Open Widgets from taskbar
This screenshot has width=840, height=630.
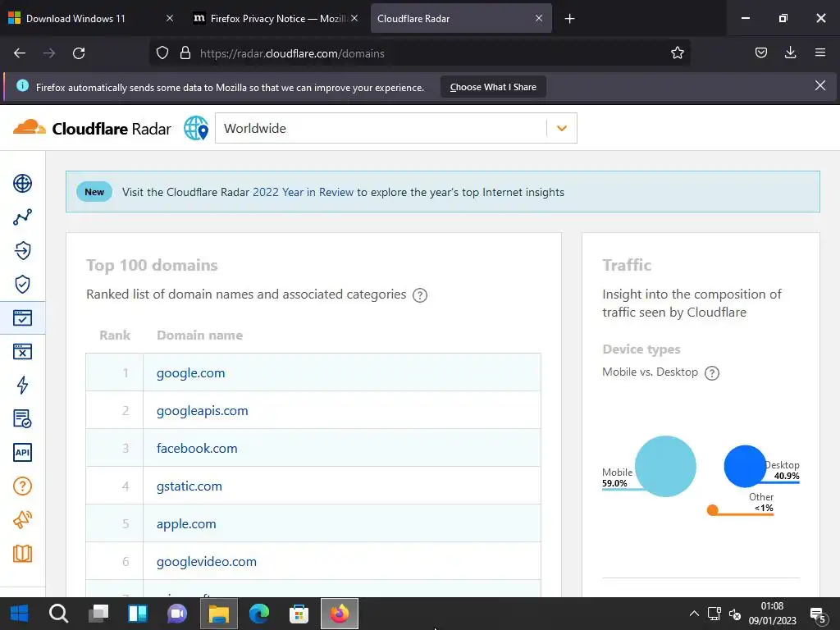138,614
